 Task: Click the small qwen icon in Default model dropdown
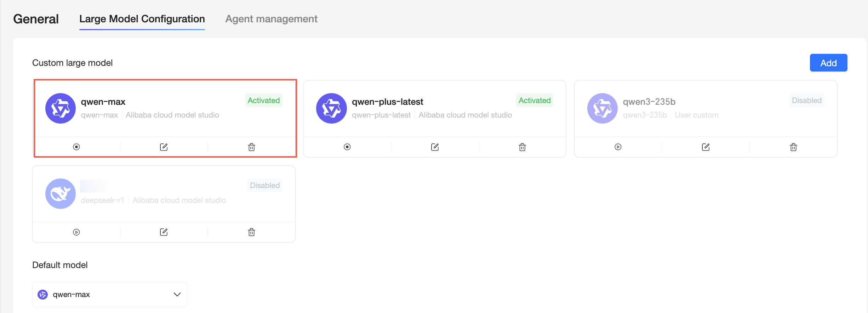43,295
